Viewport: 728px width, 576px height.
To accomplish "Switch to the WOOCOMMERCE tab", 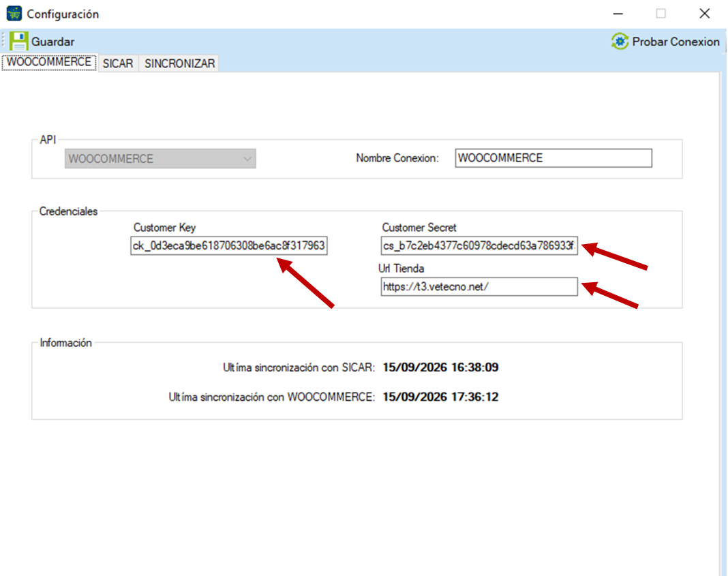I will [49, 62].
